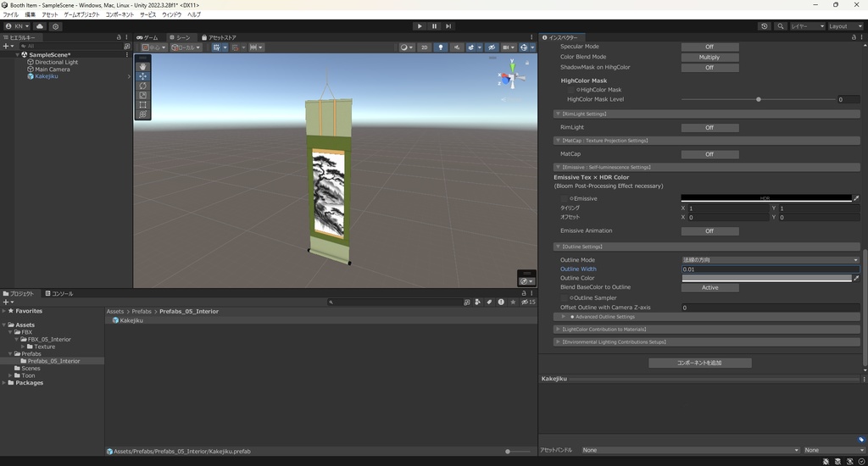Click the HDR emissive color eyedropper
Screen dimensions: 868x466
tap(856, 198)
